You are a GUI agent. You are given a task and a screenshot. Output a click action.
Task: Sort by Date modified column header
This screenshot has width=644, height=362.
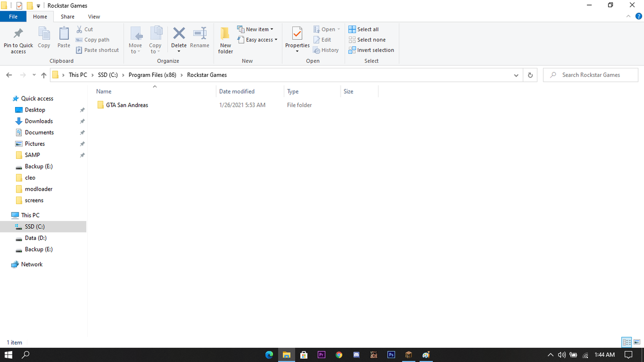pyautogui.click(x=250, y=92)
